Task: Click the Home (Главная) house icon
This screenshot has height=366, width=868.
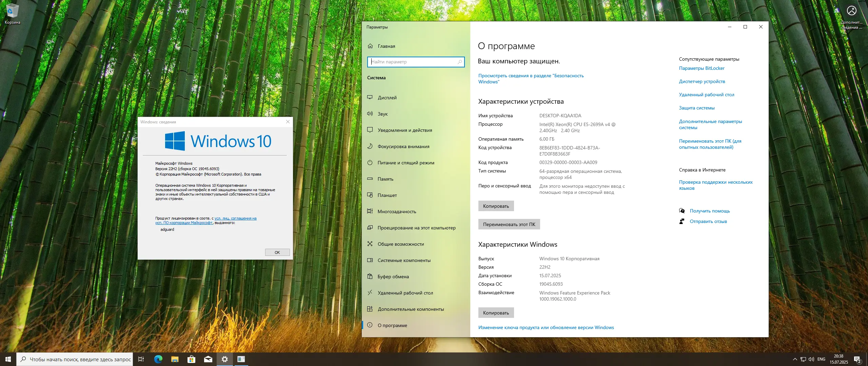Action: (370, 46)
